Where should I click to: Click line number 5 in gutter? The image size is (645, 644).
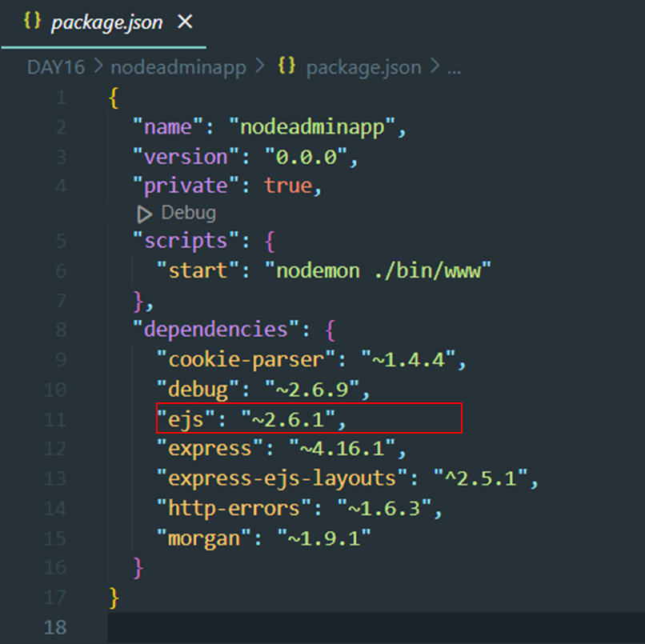tap(62, 241)
